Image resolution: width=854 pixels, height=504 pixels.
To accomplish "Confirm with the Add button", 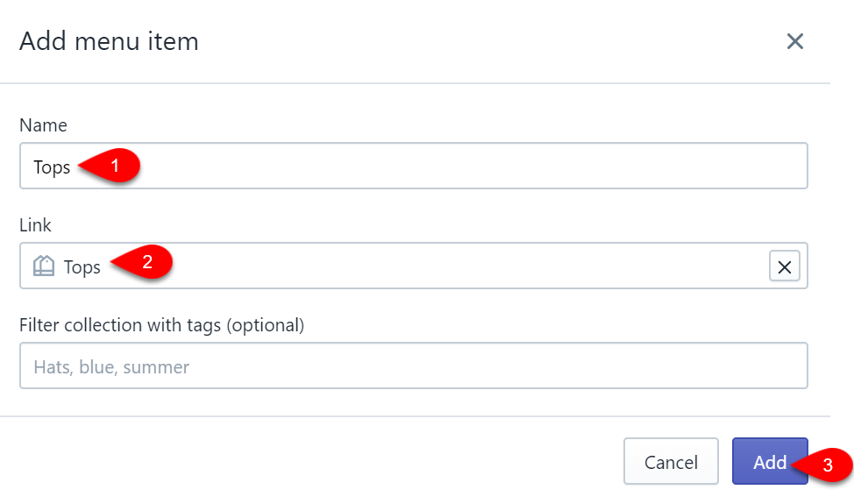I will pos(770,461).
